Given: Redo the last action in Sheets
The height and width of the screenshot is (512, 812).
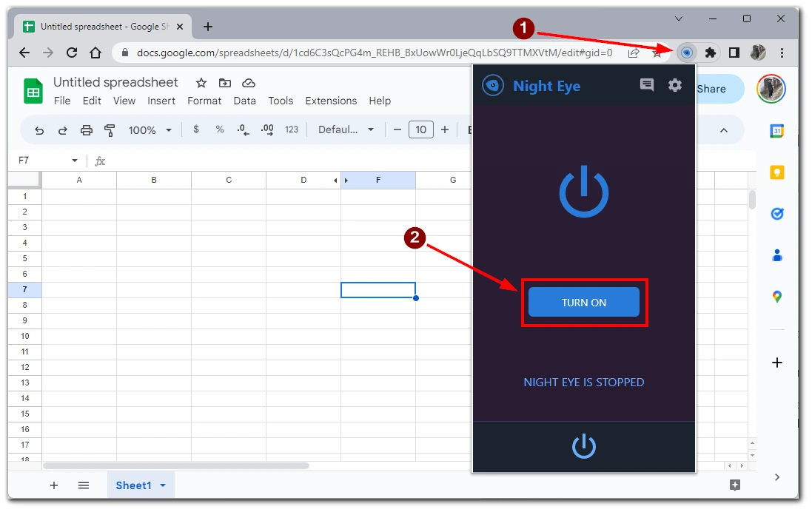Looking at the screenshot, I should pyautogui.click(x=63, y=130).
